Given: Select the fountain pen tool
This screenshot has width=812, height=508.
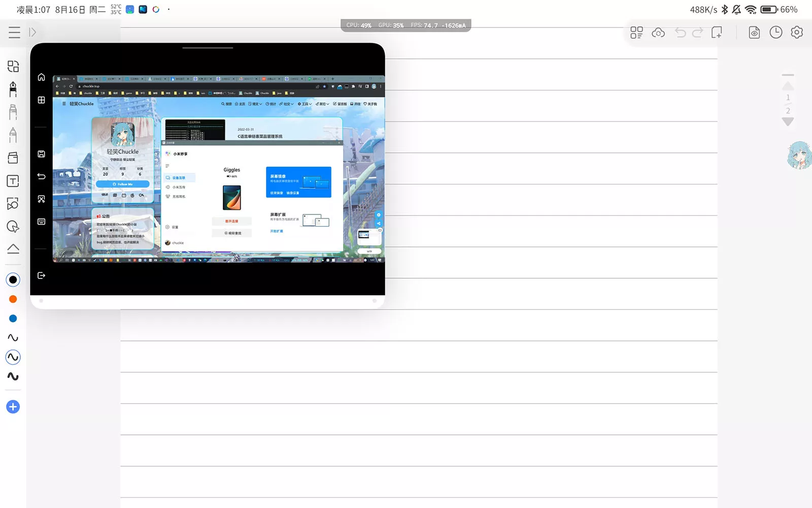Looking at the screenshot, I should pyautogui.click(x=13, y=89).
